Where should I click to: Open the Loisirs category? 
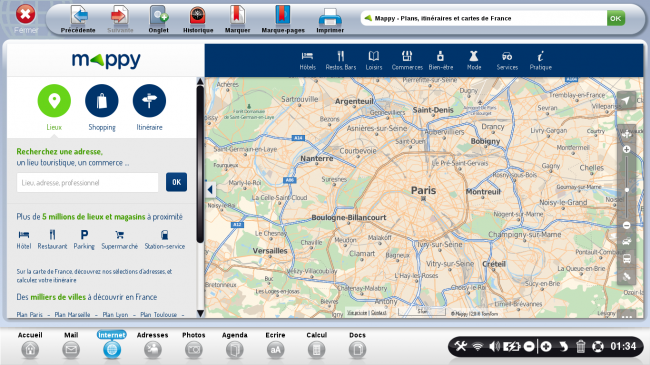tap(374, 61)
